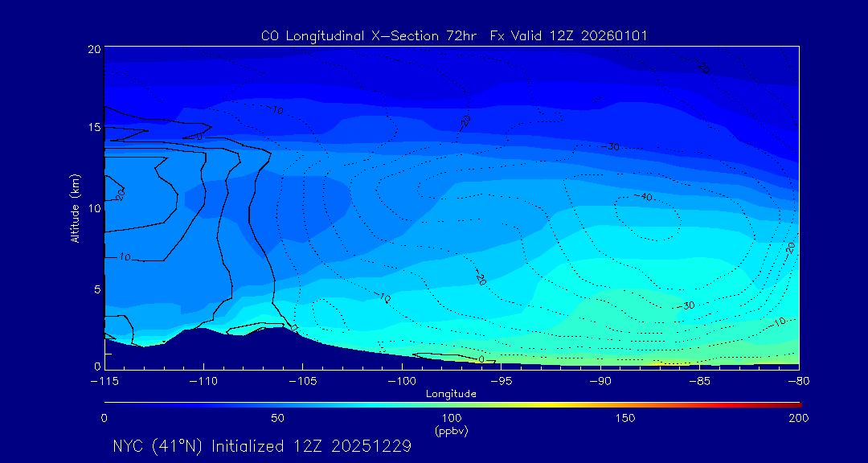Click the longitude tick label "-80"
The height and width of the screenshot is (463, 868).
[x=798, y=382]
